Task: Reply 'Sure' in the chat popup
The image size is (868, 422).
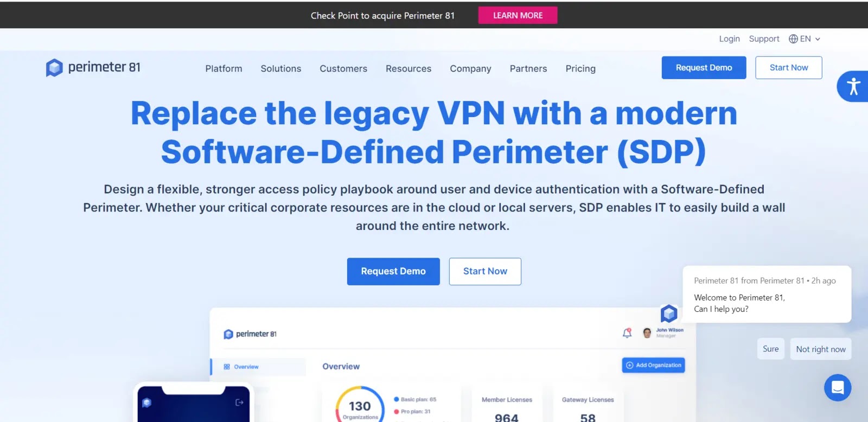Action: (x=770, y=349)
